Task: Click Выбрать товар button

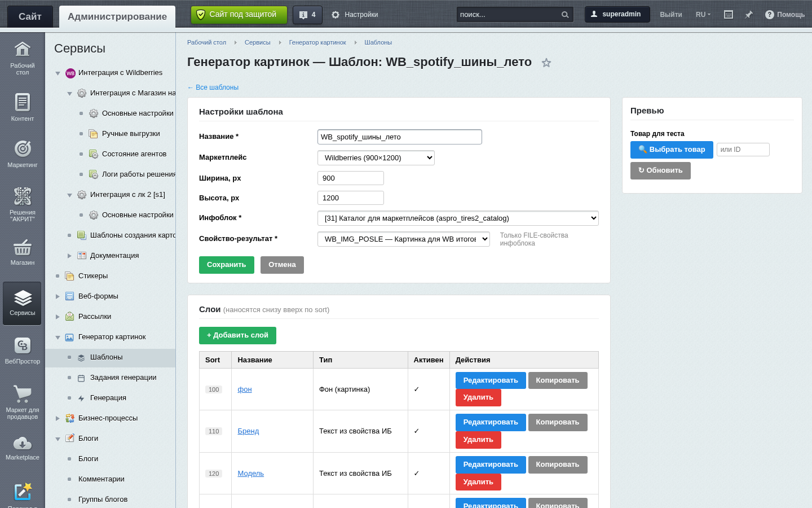Action: [x=672, y=150]
